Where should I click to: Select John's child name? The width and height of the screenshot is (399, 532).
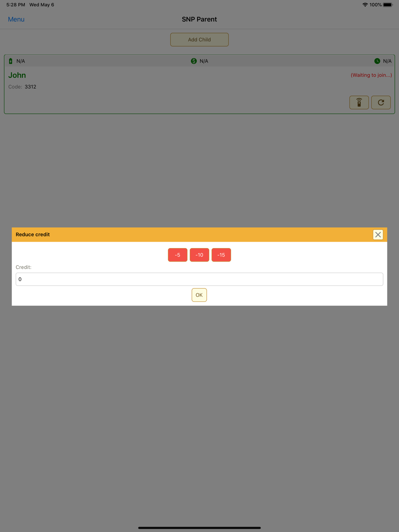[17, 75]
